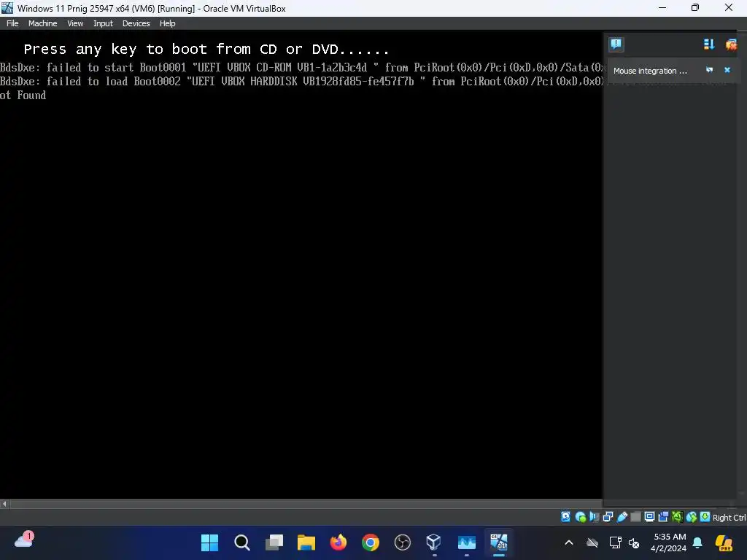Screen dimensions: 747x560
Task: Open the notification bell icon
Action: (x=697, y=542)
